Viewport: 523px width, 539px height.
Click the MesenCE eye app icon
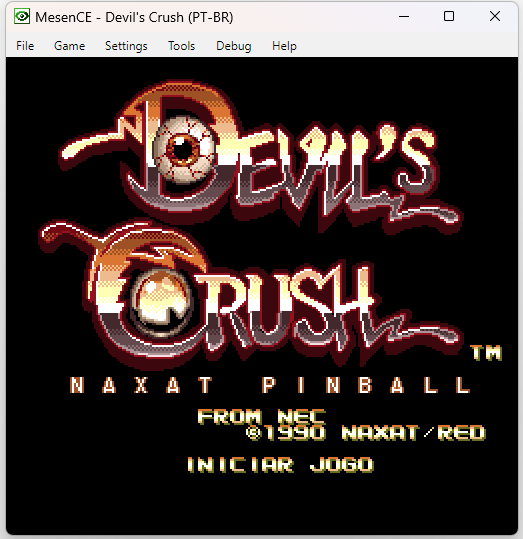22,16
